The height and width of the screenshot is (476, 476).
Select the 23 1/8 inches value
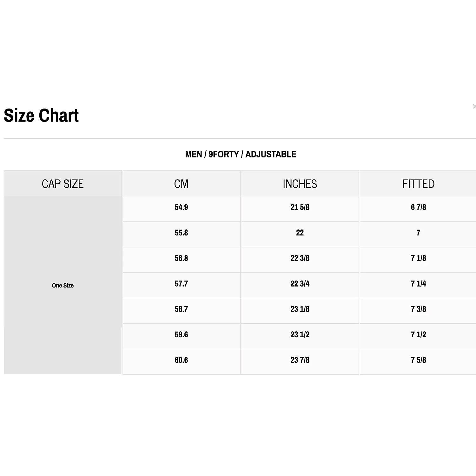point(300,309)
